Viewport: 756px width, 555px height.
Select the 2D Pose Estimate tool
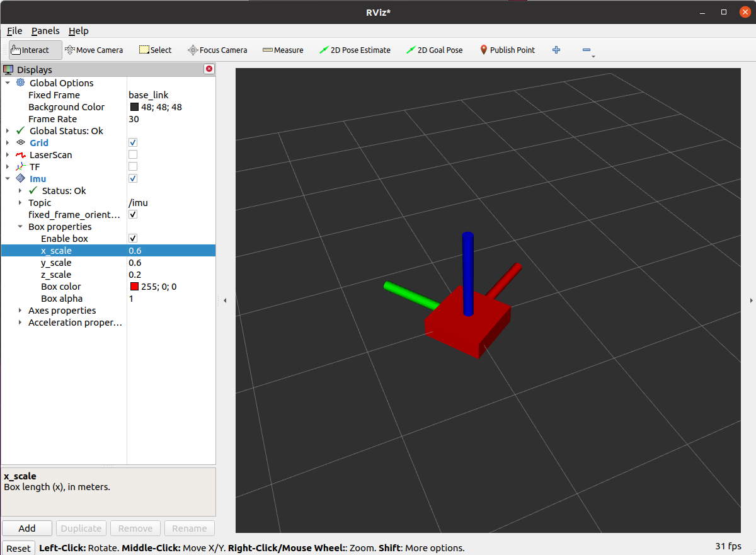[355, 50]
